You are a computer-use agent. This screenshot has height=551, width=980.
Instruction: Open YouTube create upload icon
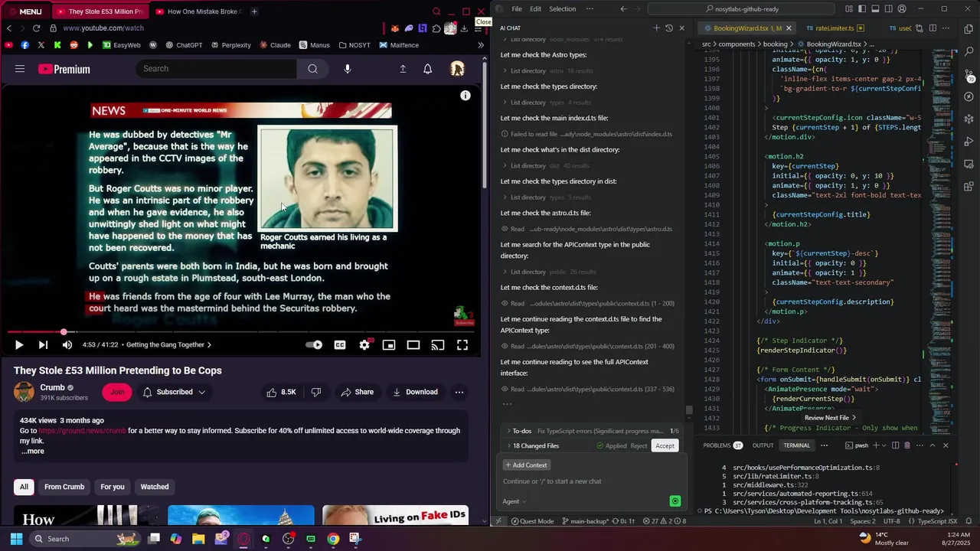(x=403, y=69)
